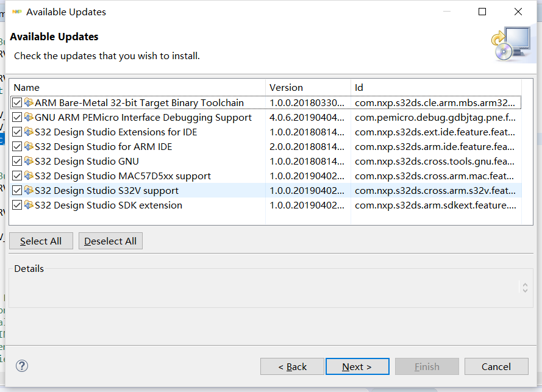
Task: Sort list by Version column header
Action: pyautogui.click(x=308, y=88)
